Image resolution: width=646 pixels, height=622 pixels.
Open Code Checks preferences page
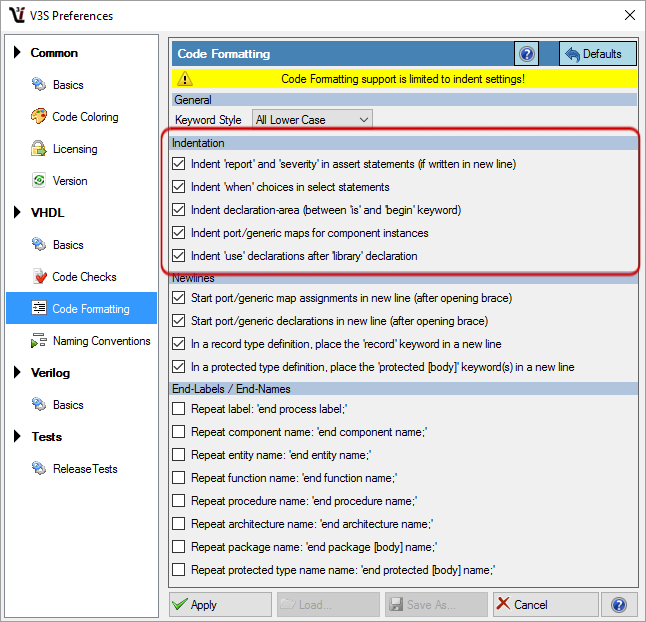82,276
